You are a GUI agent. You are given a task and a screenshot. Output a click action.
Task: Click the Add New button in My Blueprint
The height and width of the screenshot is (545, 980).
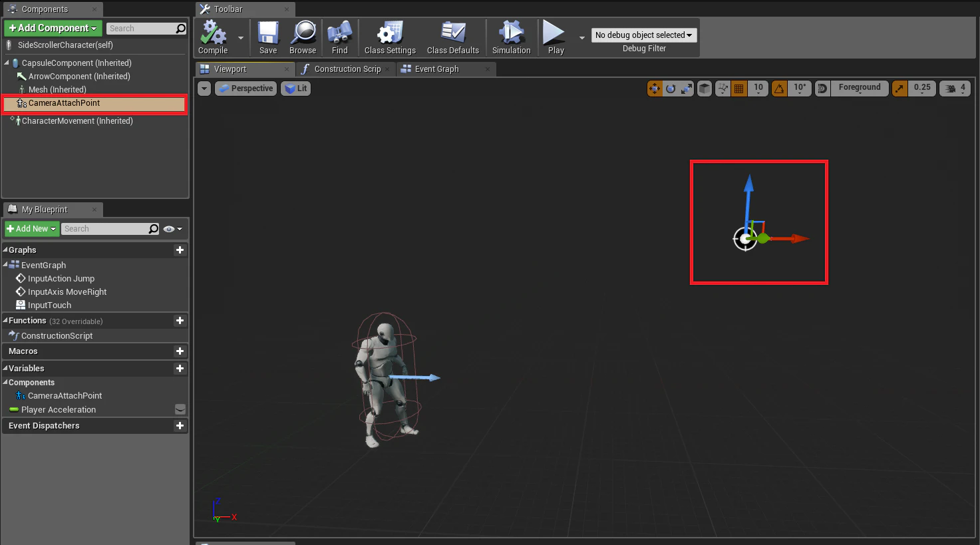(32, 229)
